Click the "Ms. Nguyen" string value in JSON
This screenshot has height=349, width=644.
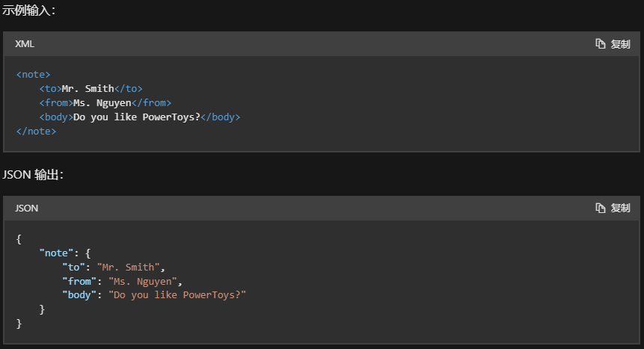[x=142, y=282]
